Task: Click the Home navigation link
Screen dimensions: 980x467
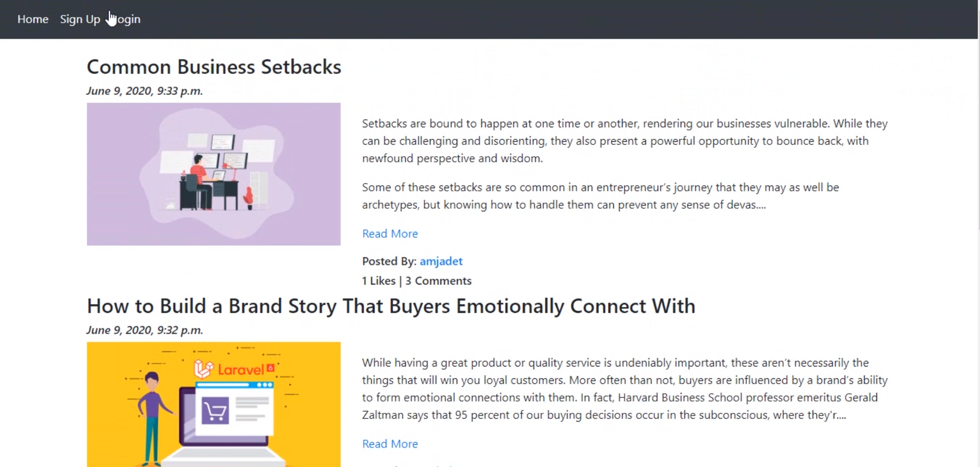Action: 33,19
